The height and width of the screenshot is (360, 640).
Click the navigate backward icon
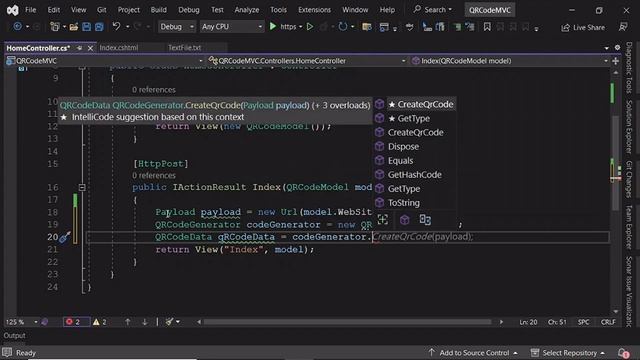17,27
